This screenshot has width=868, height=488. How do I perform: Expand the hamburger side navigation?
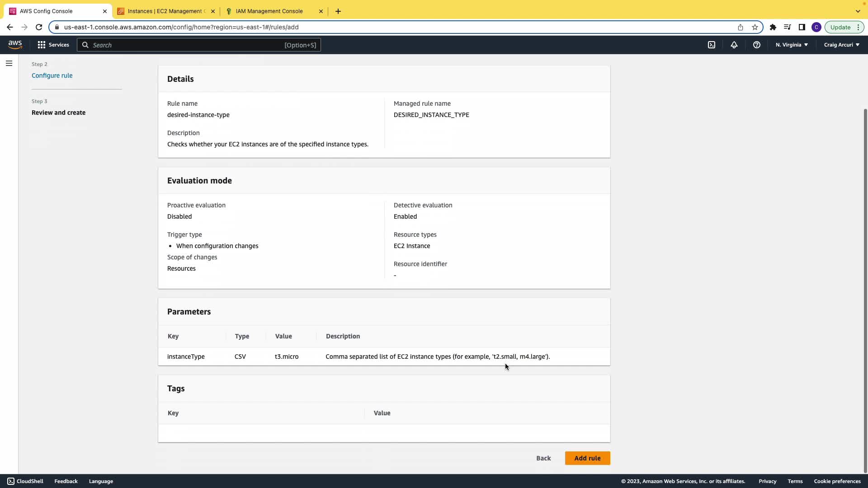pos(9,63)
